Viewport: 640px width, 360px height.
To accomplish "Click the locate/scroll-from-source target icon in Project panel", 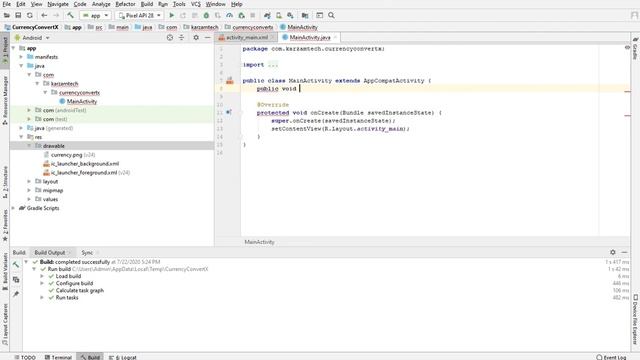I will coord(170,38).
